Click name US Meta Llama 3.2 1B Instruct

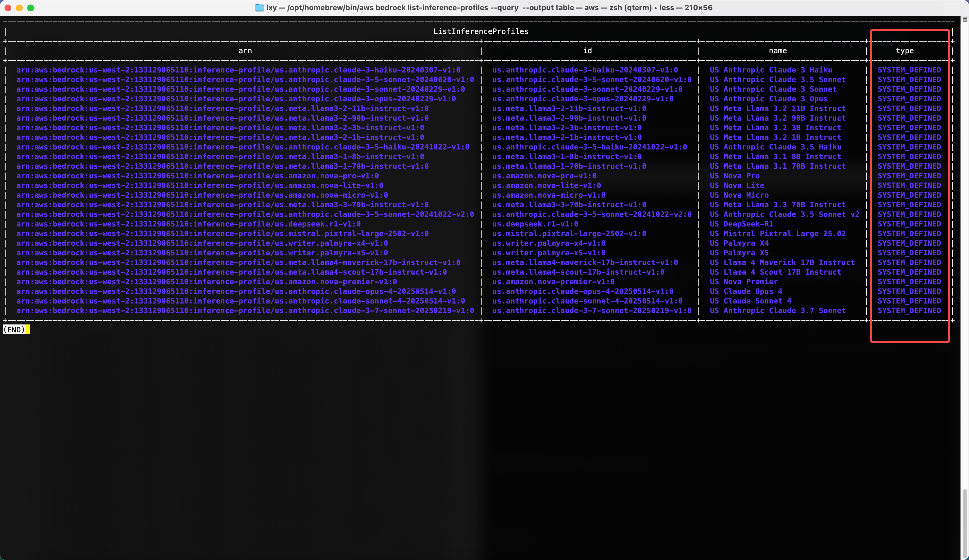(775, 137)
